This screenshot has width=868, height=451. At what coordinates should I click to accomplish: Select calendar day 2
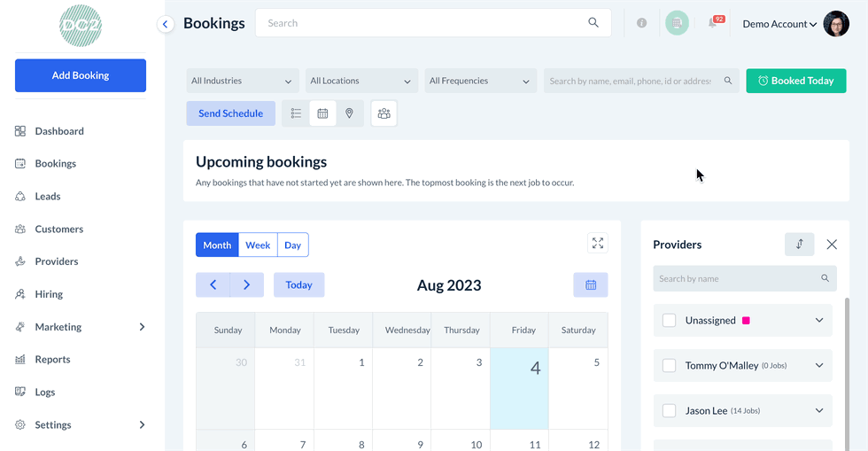click(402, 388)
